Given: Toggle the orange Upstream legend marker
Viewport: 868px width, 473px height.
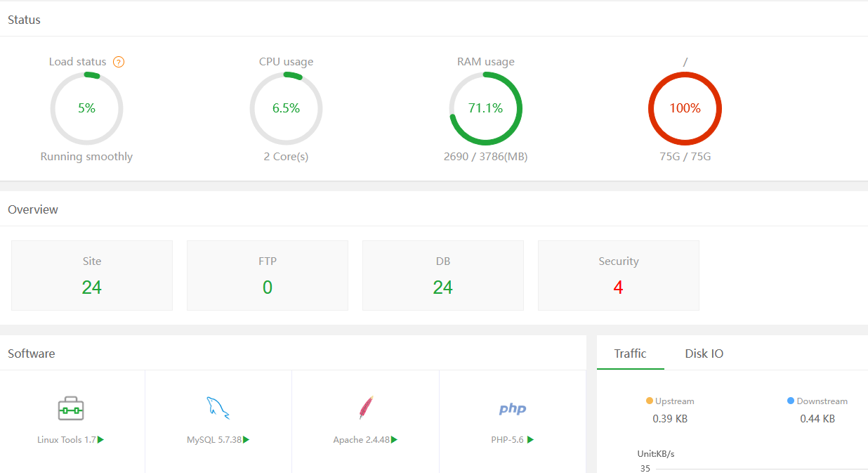Looking at the screenshot, I should pyautogui.click(x=650, y=401).
